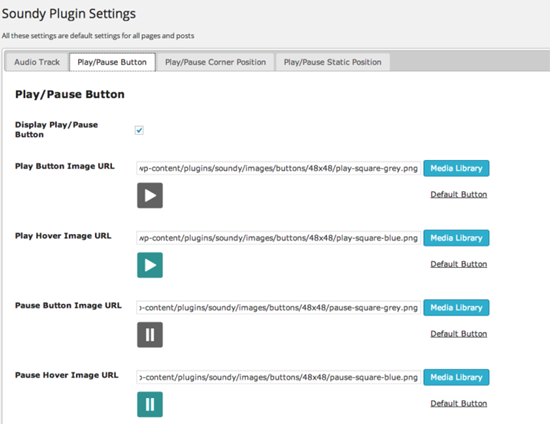Open Media Library for Play Button Image URL
This screenshot has height=424, width=550.
click(x=456, y=168)
